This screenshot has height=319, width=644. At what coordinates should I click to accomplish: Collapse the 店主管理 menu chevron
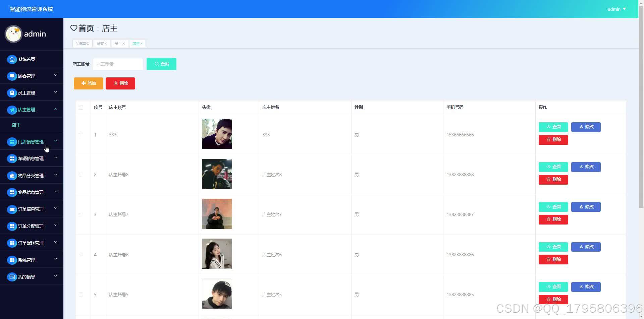56,109
